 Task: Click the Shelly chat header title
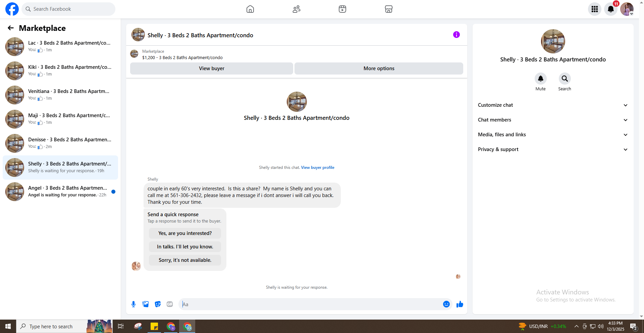point(200,35)
